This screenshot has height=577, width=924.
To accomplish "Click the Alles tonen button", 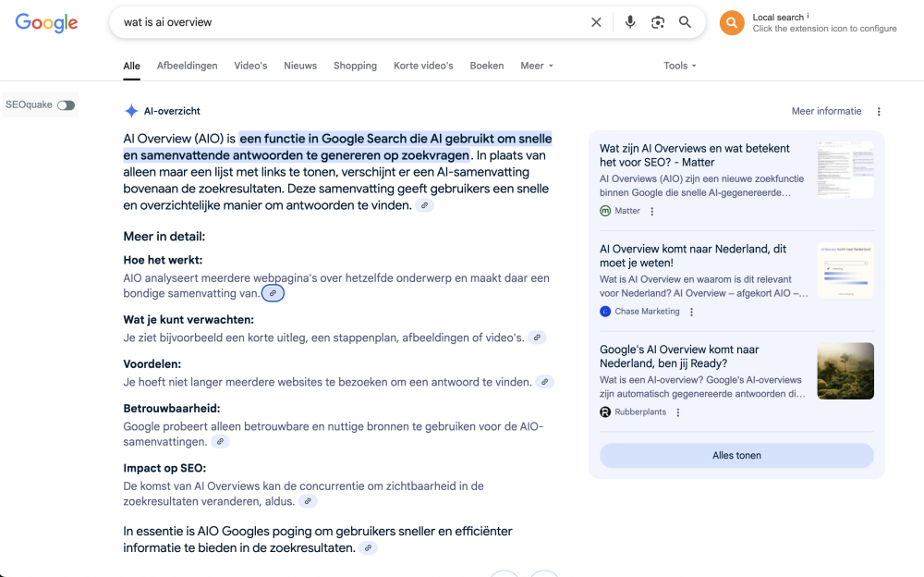I will 736,455.
